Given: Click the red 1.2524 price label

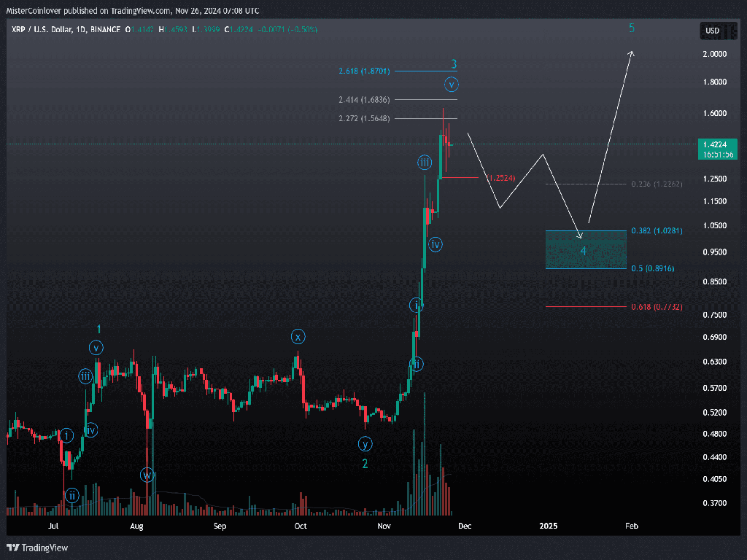Looking at the screenshot, I should pyautogui.click(x=505, y=177).
